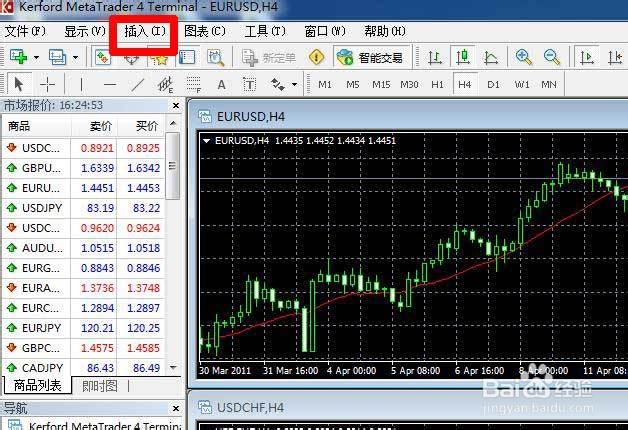The width and height of the screenshot is (628, 430).
Task: Select the M30 timeframe
Action: point(409,84)
